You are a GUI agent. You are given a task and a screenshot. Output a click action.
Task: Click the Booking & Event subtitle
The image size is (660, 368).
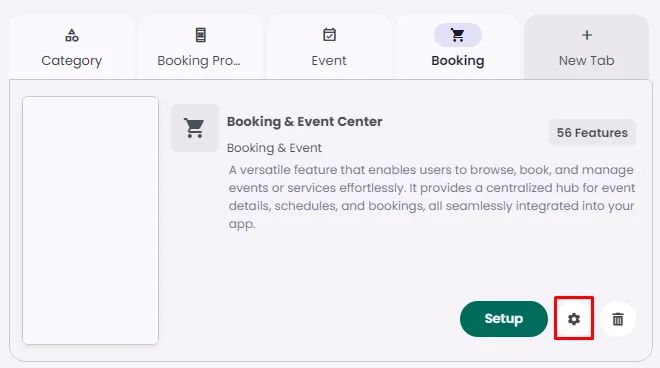coord(274,148)
